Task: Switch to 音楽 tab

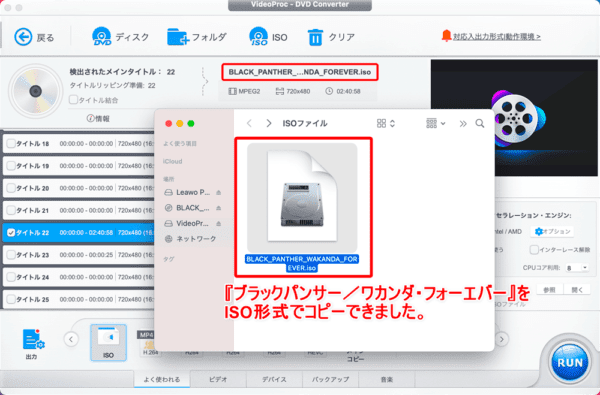Action: [386, 379]
